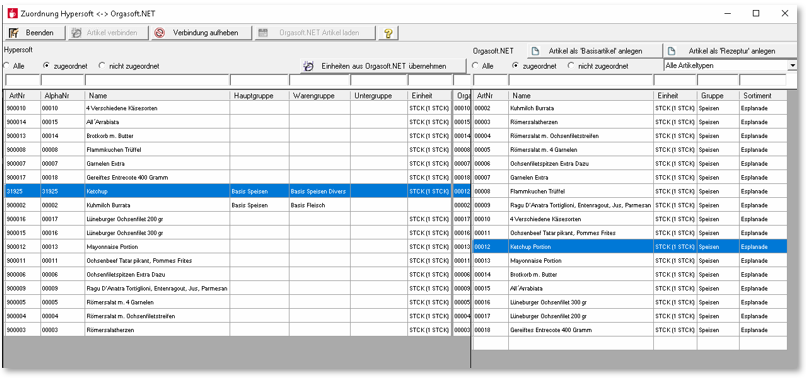Select Orgasoft.NET row 'Ochsenbeef Tatar pikant, Pommes Frites'
The height and width of the screenshot is (380, 806).
pyautogui.click(x=630, y=233)
